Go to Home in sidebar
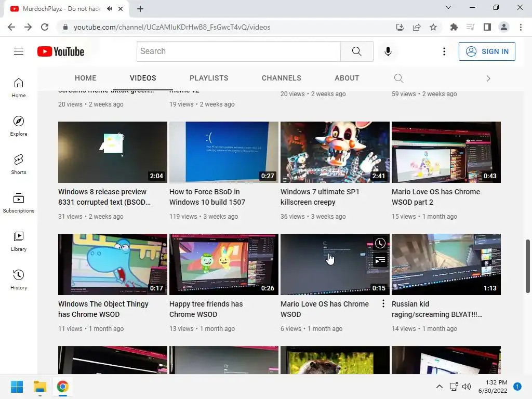 click(19, 87)
